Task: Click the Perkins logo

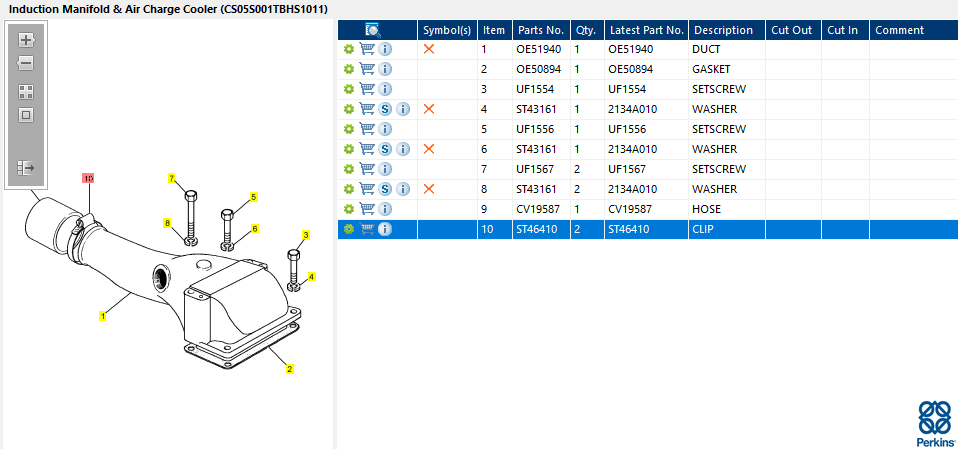Action: tap(935, 423)
